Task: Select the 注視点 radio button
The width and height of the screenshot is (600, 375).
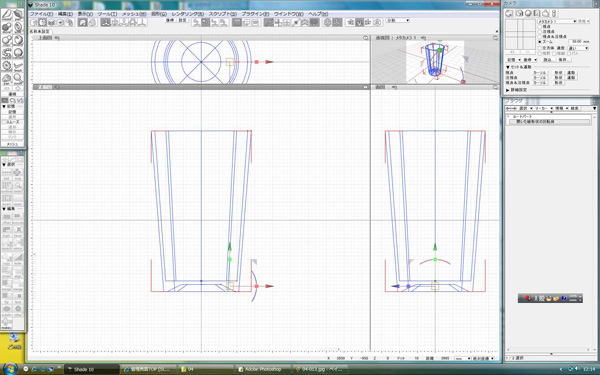Action: tap(540, 32)
